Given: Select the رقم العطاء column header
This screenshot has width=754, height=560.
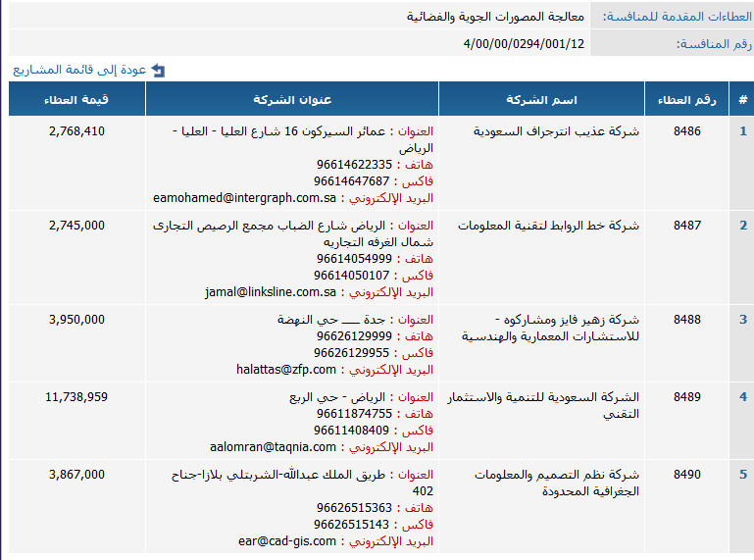Looking at the screenshot, I should 686,100.
